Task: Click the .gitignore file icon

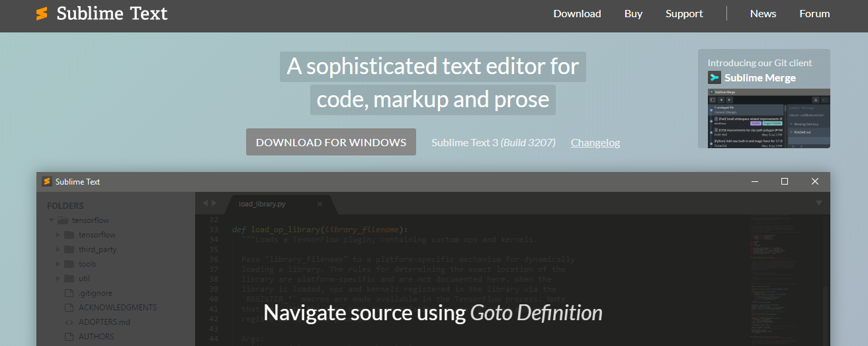Action: tap(69, 293)
